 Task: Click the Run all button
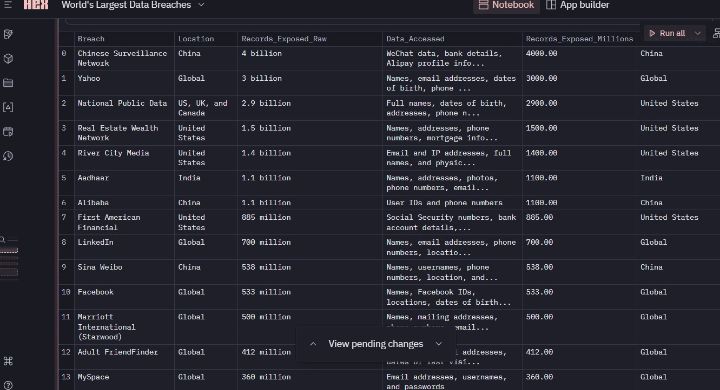667,33
